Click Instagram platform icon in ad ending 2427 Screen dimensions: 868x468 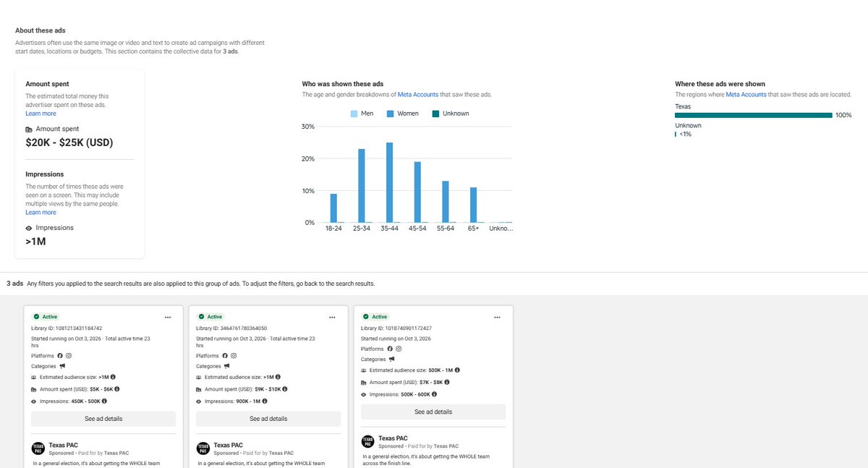[x=399, y=349]
